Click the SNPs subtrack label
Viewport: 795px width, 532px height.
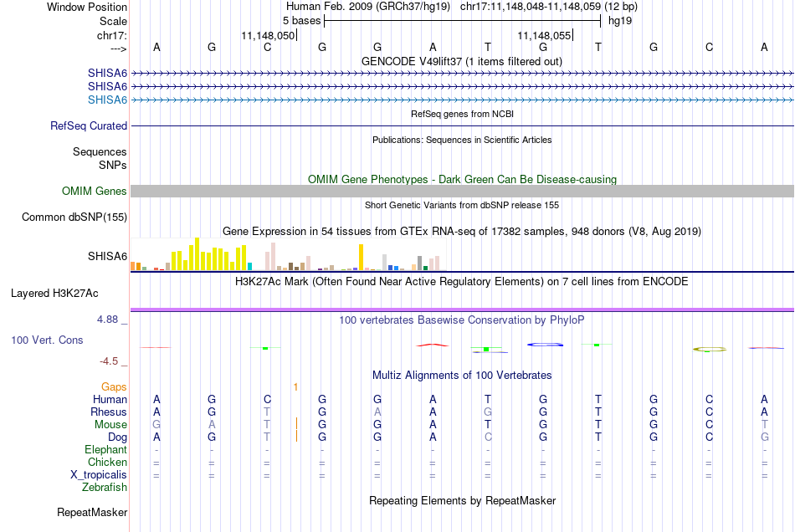[113, 165]
